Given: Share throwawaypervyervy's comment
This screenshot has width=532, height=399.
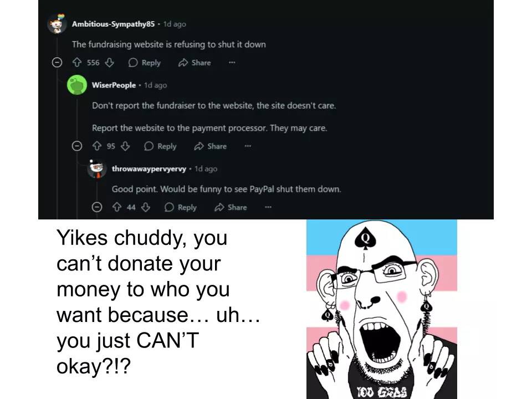Looking at the screenshot, I should point(231,207).
